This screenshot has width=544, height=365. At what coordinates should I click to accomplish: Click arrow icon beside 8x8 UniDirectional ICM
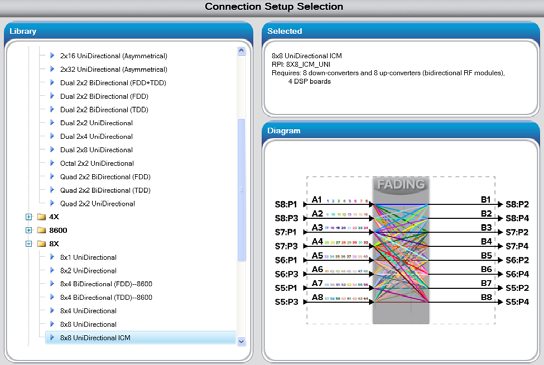coord(52,337)
